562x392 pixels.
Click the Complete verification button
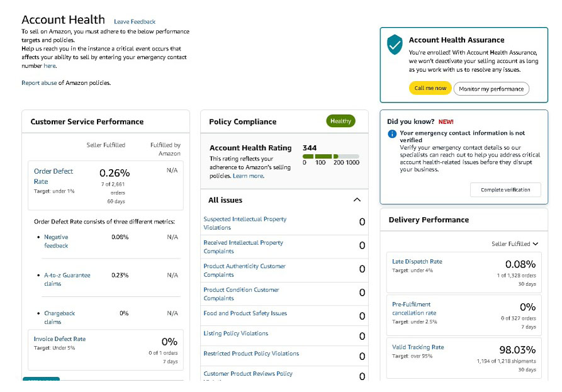click(x=505, y=189)
